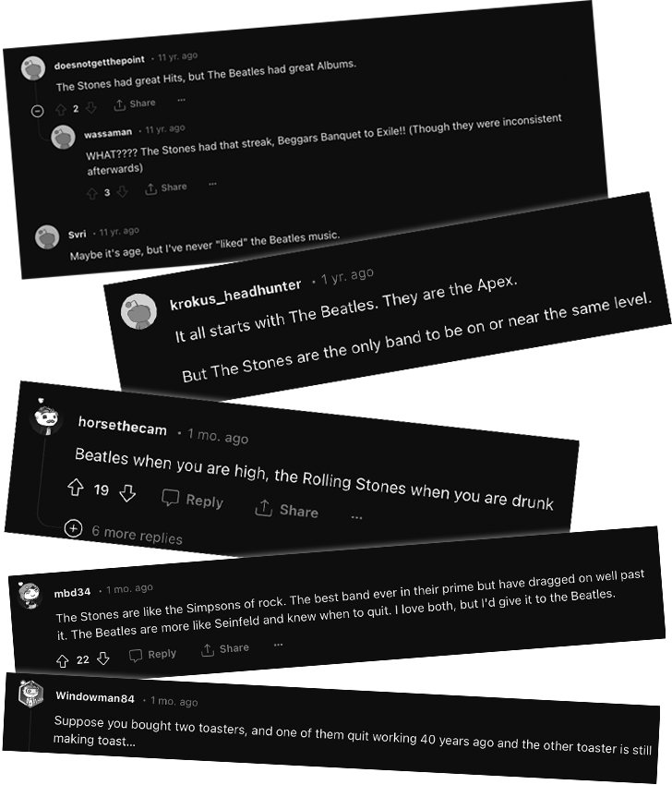Reply to mbd34's comment
Image resolution: width=672 pixels, height=785 pixels.
[152, 655]
